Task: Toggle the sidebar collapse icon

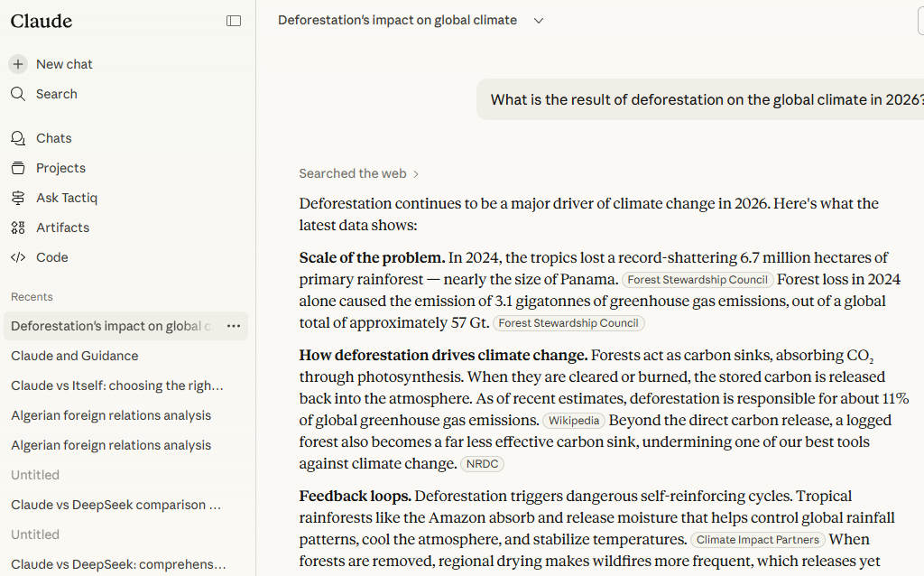Action: coord(234,22)
